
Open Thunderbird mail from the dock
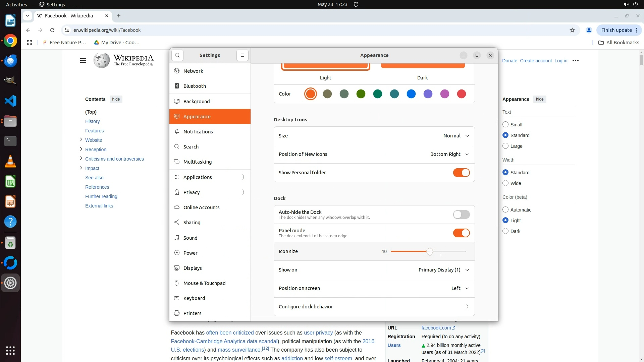click(x=10, y=61)
